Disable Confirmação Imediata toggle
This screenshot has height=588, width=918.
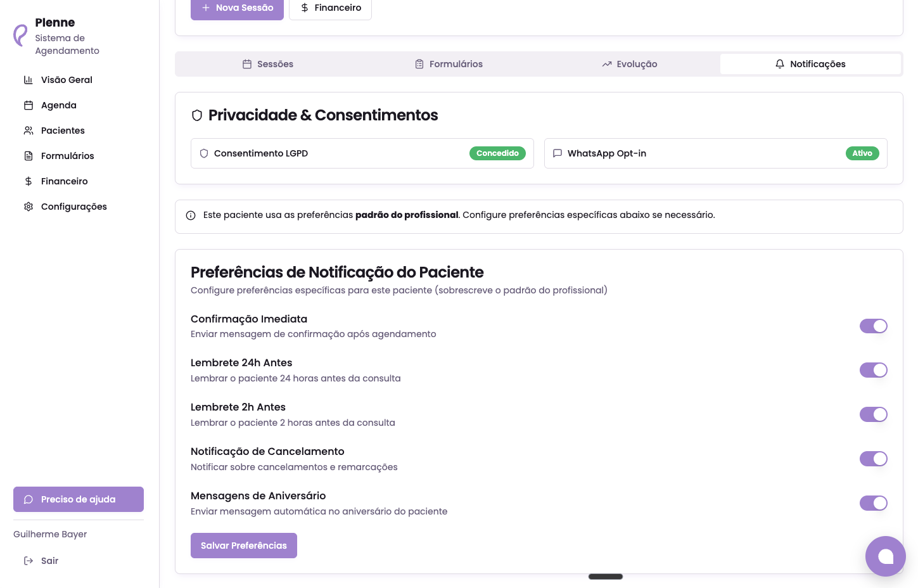pyautogui.click(x=874, y=326)
